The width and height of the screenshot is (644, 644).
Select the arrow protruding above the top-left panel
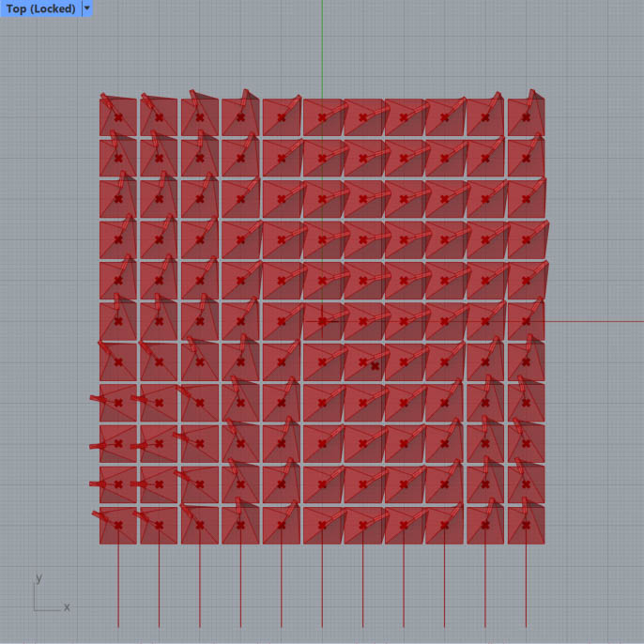(104, 96)
